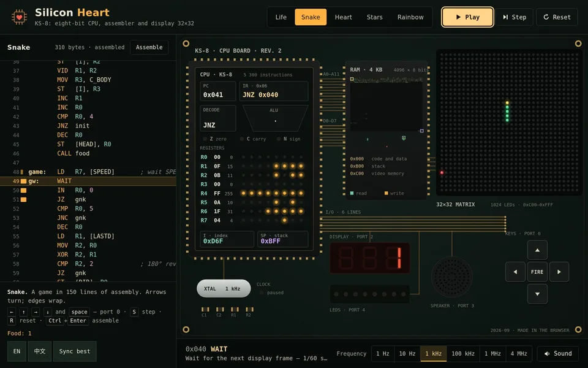Image resolution: width=588 pixels, height=368 pixels.
Task: Advance one instruction with Step
Action: 514,17
